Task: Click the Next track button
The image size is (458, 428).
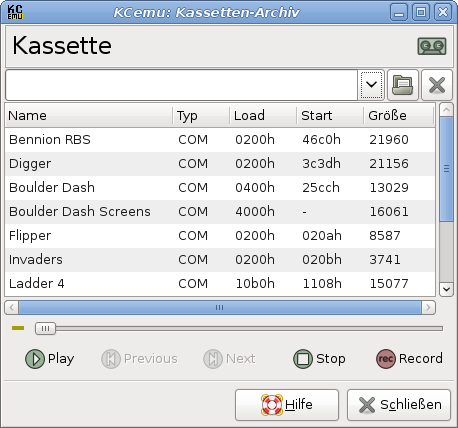Action: [229, 359]
